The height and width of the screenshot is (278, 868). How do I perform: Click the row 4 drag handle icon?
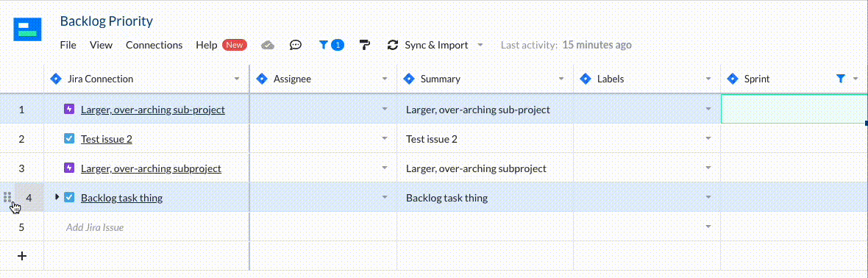7,197
